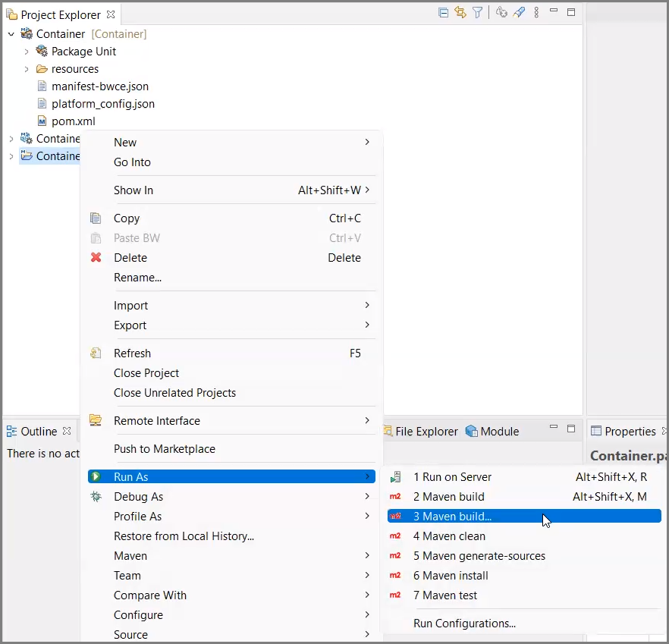Click the flashlight icon in Project Explorer toolbar
Viewport: 669px width, 644px height.
[520, 12]
